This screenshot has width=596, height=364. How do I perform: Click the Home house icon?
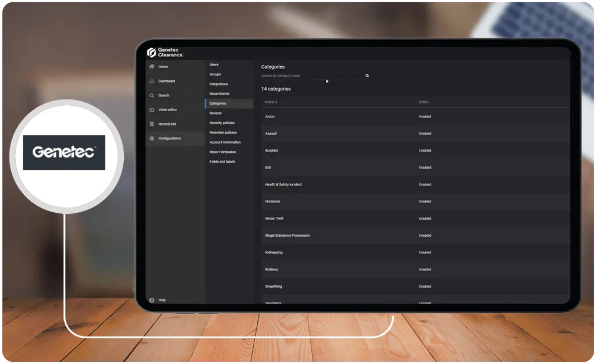click(152, 66)
